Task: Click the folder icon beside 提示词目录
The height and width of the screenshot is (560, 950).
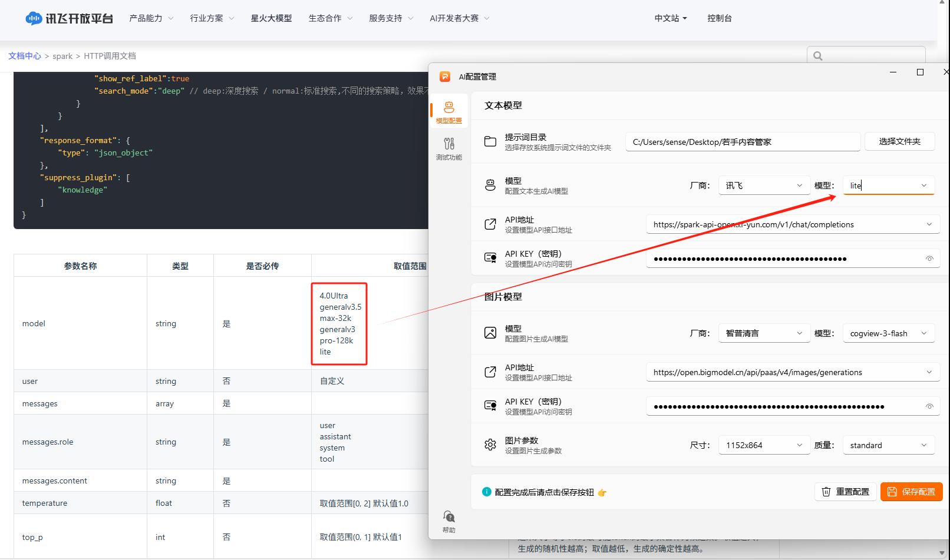Action: [490, 141]
